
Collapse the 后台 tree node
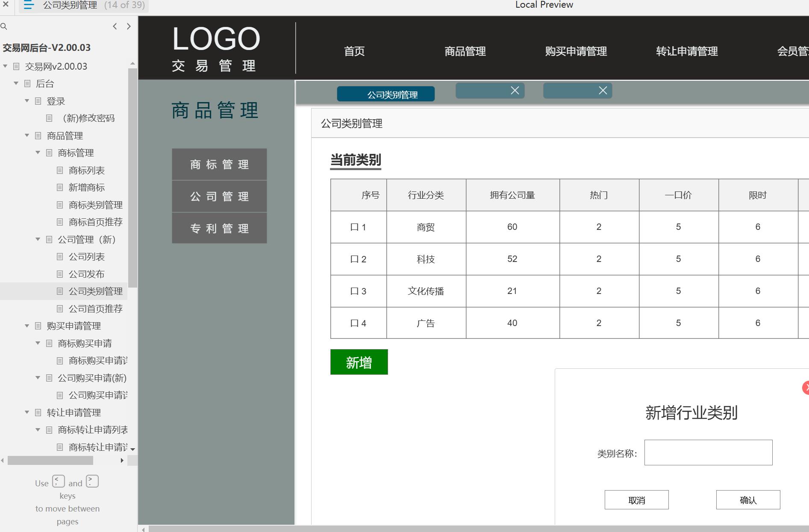[16, 83]
